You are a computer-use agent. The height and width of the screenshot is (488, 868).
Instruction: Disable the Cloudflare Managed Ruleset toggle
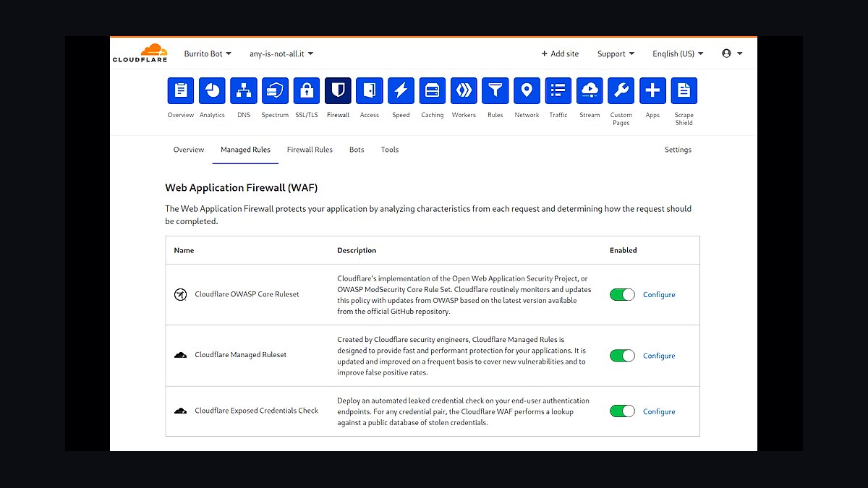pos(622,356)
